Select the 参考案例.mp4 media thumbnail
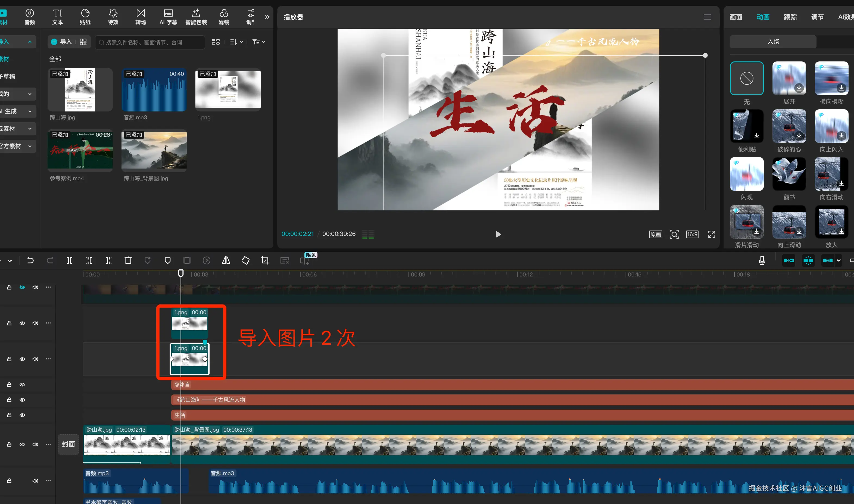854x504 pixels. tap(80, 150)
